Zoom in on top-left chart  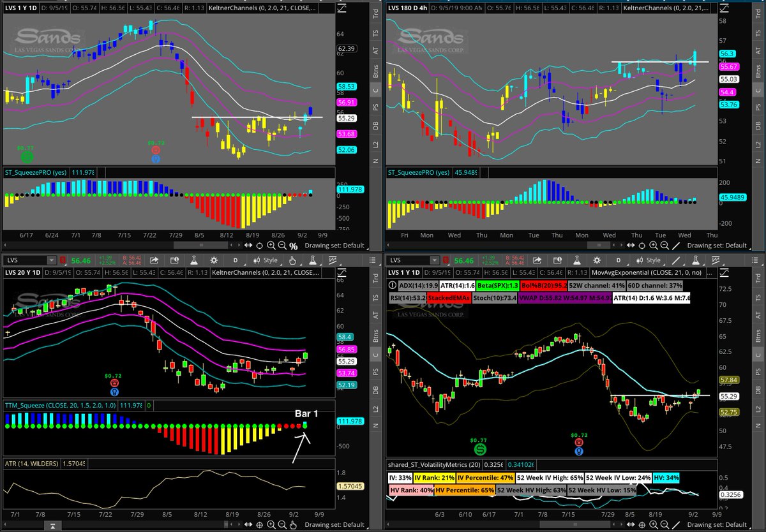point(271,245)
